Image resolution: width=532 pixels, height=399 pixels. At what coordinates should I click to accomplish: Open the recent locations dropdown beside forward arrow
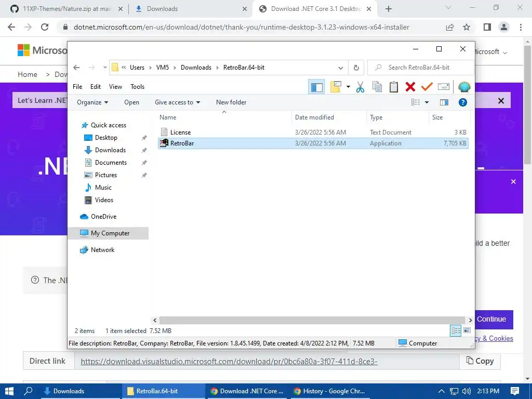click(105, 68)
